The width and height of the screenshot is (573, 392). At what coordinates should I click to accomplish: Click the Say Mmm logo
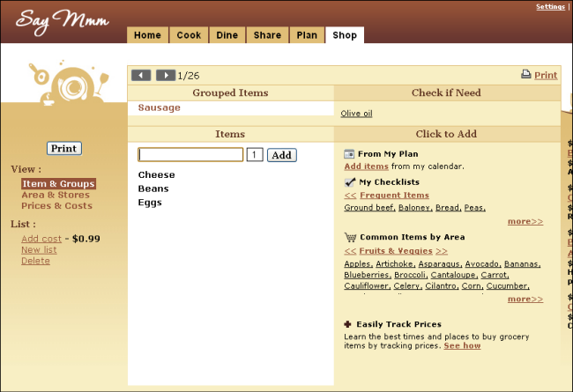(62, 20)
